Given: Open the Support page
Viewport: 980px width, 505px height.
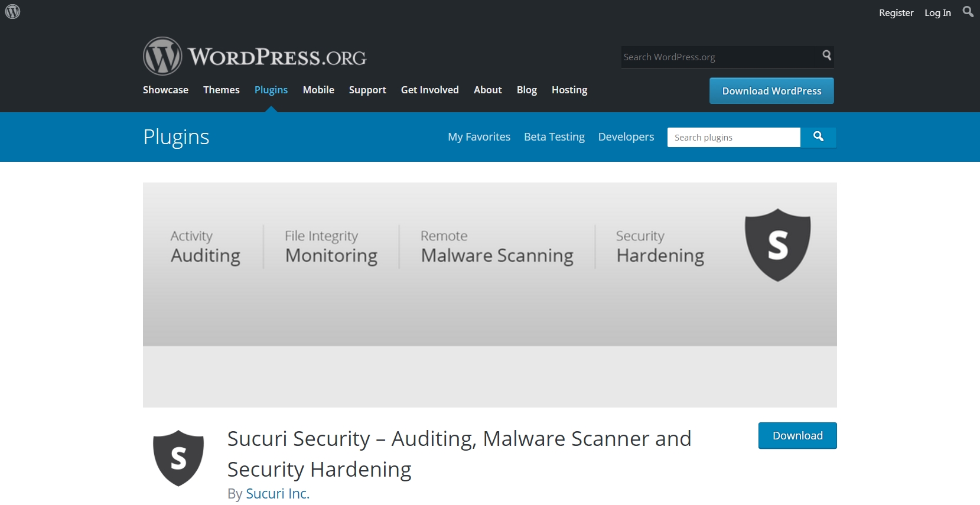Looking at the screenshot, I should pos(367,90).
